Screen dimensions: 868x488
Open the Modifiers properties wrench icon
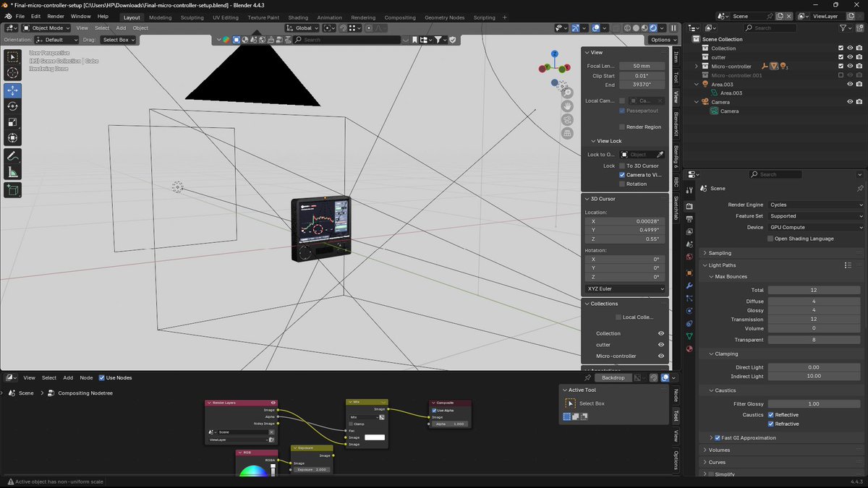[689, 286]
